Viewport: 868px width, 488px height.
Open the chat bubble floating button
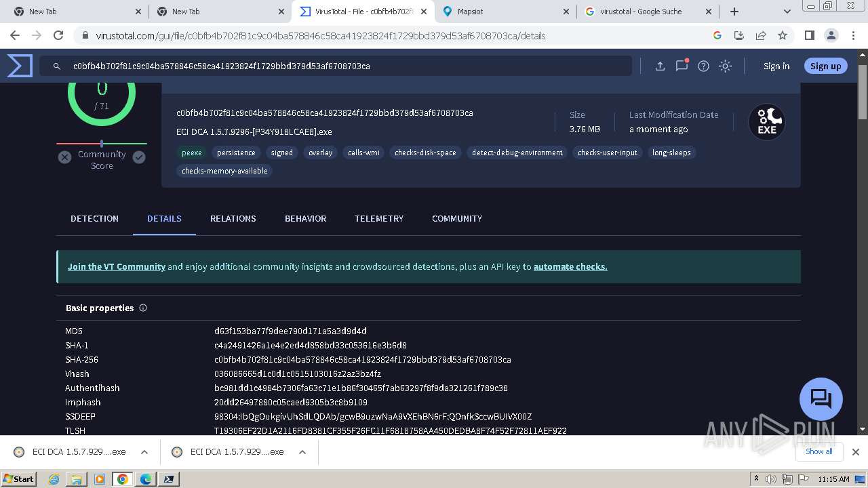coord(821,399)
